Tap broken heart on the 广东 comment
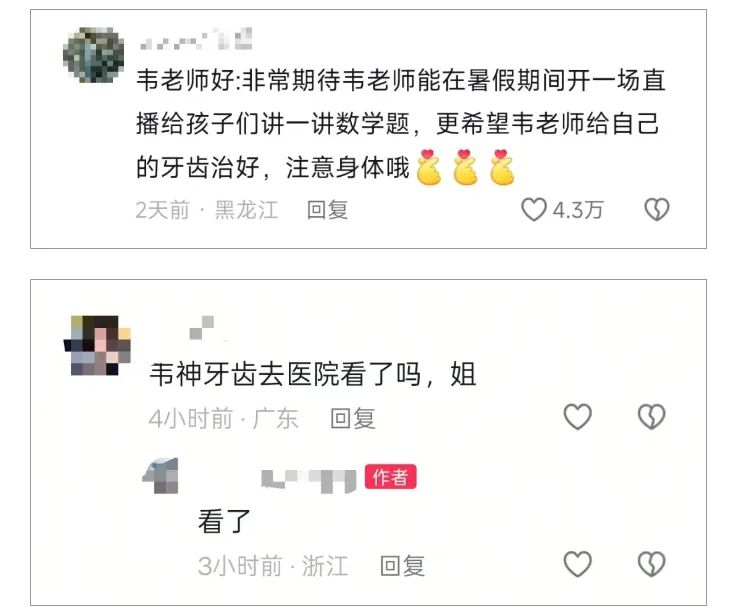748x614 pixels. click(x=652, y=417)
